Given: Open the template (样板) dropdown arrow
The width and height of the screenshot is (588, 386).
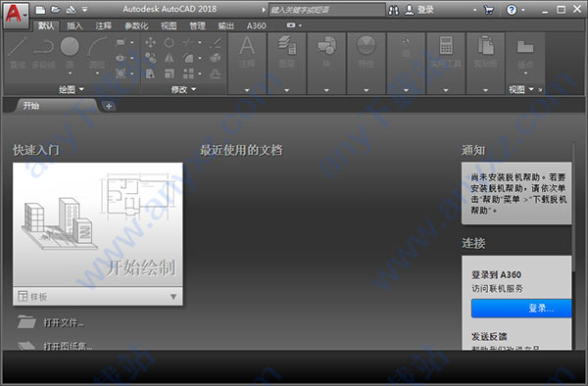Looking at the screenshot, I should (x=173, y=297).
